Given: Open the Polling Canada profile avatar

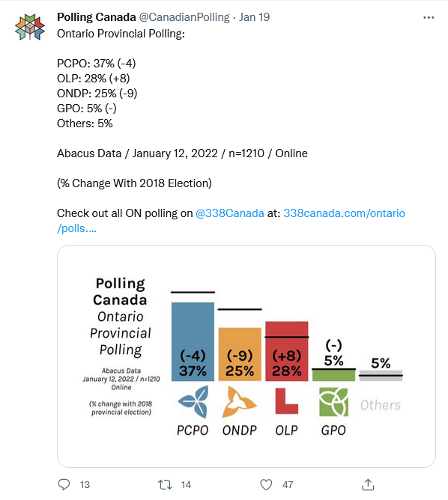Looking at the screenshot, I should 30,27.
